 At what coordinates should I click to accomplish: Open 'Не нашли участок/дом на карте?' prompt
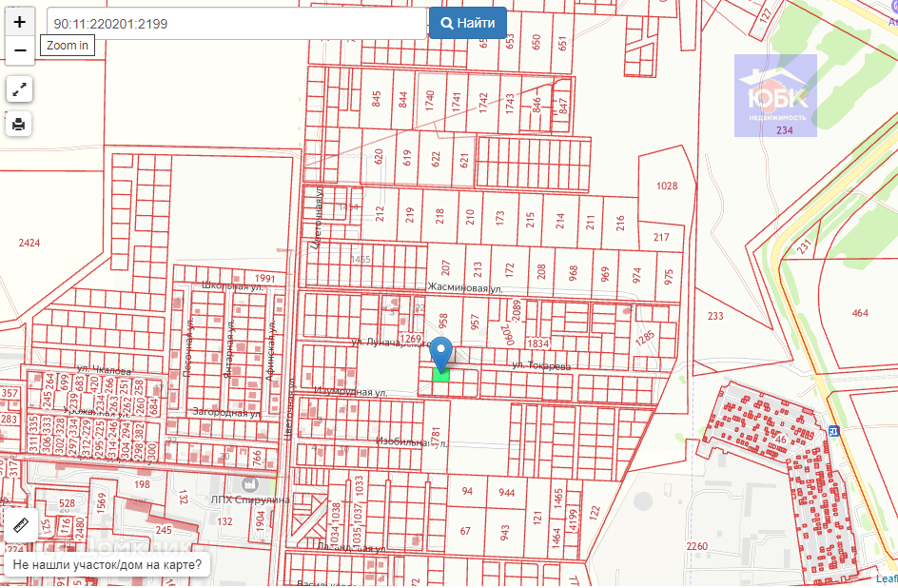[107, 565]
